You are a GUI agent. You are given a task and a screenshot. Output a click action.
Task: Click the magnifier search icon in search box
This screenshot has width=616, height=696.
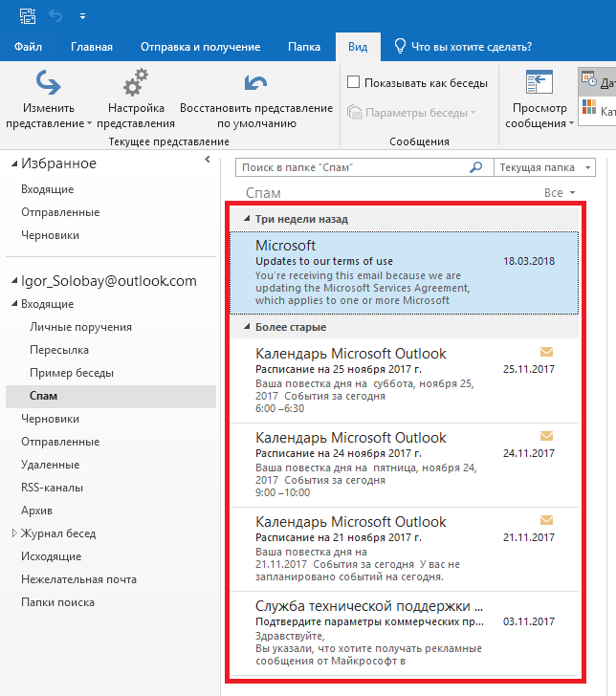pyautogui.click(x=476, y=167)
